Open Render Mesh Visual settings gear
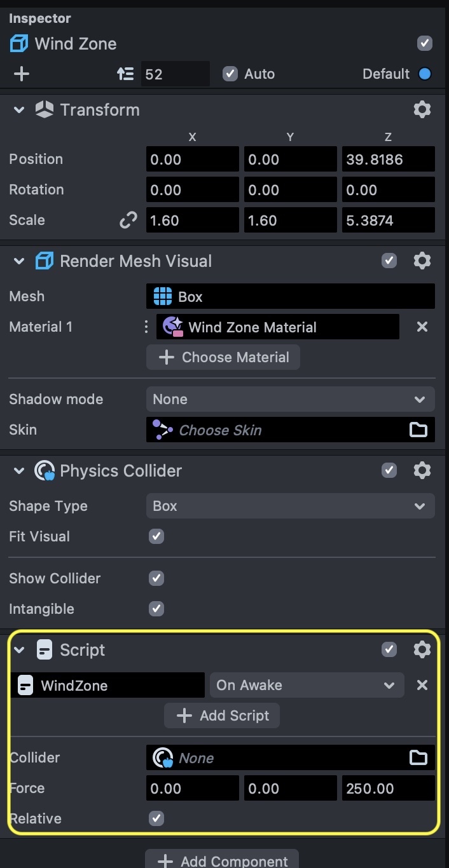The image size is (449, 868). point(422,261)
